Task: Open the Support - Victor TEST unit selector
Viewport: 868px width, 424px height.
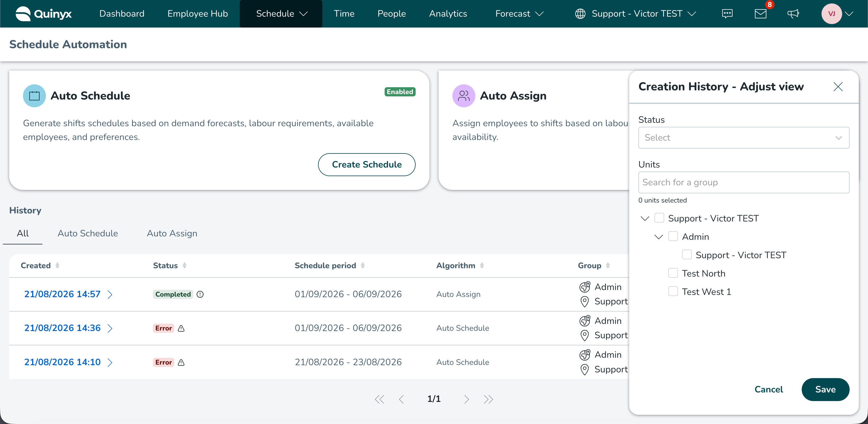Action: [635, 14]
